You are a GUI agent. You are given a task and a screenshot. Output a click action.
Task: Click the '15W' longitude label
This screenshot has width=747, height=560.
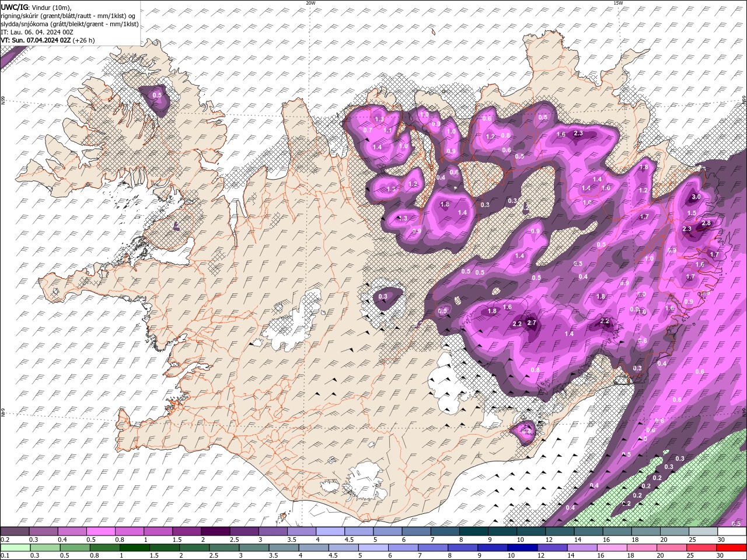click(618, 3)
